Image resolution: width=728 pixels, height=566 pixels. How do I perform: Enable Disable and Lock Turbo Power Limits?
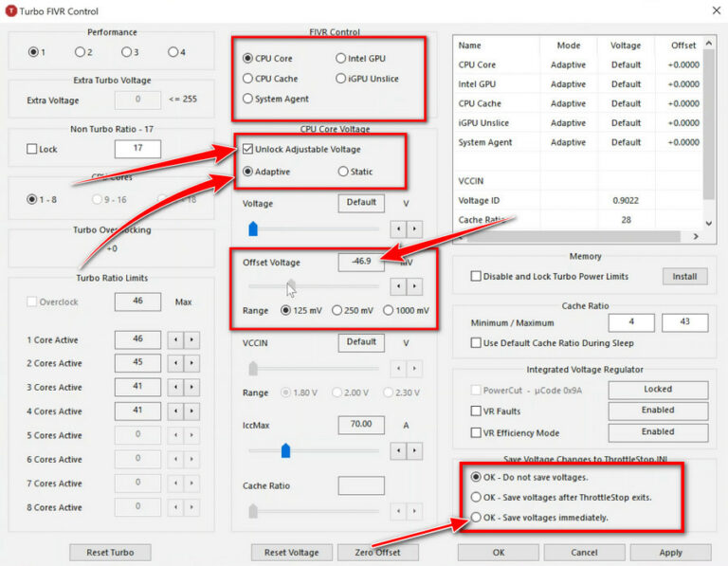(476, 277)
